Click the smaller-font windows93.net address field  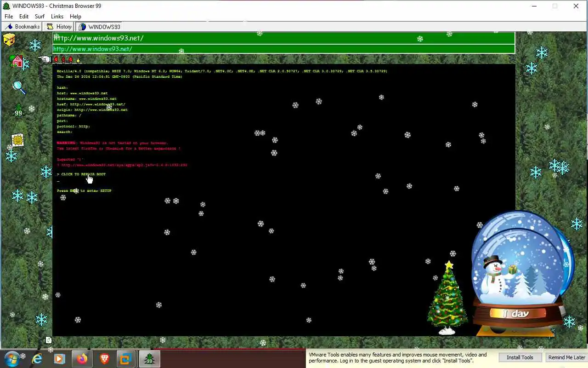pos(284,49)
